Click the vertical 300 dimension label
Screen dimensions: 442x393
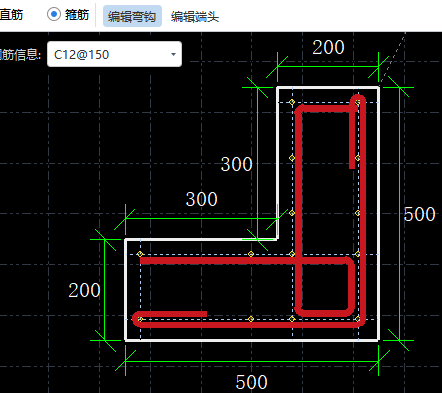pos(237,164)
